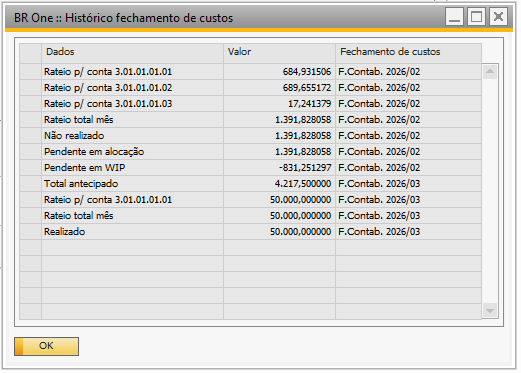521x373 pixels.
Task: Click the value 17,241379
Action: click(x=279, y=104)
